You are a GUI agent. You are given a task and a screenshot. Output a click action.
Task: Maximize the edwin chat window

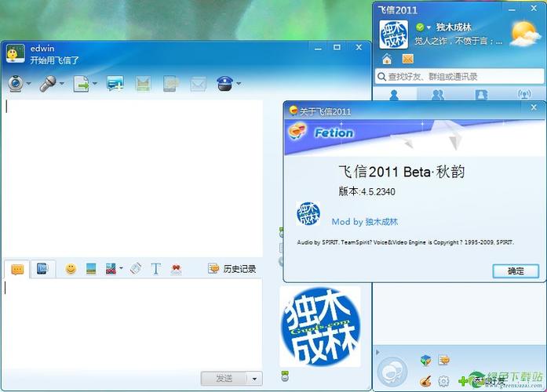point(337,47)
